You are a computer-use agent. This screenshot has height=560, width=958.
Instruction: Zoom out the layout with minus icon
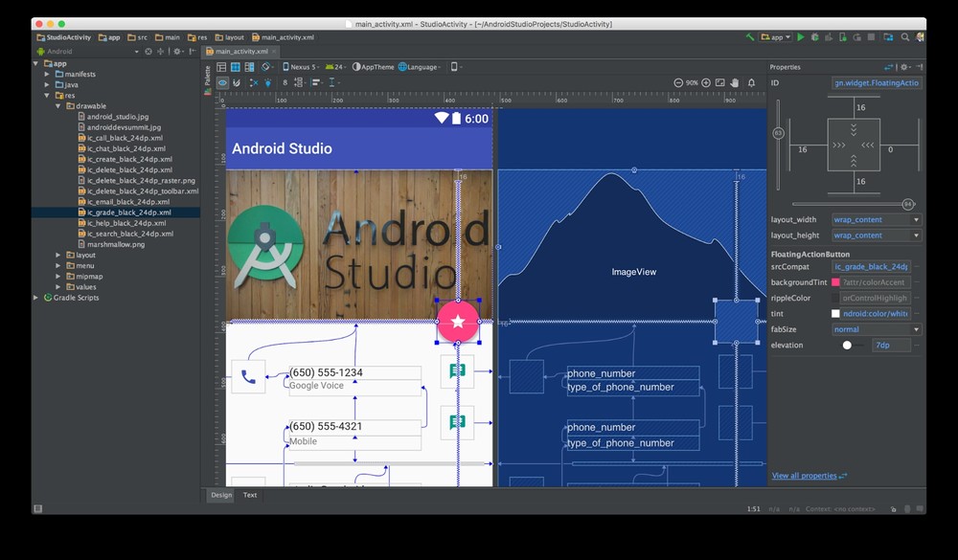pos(678,83)
